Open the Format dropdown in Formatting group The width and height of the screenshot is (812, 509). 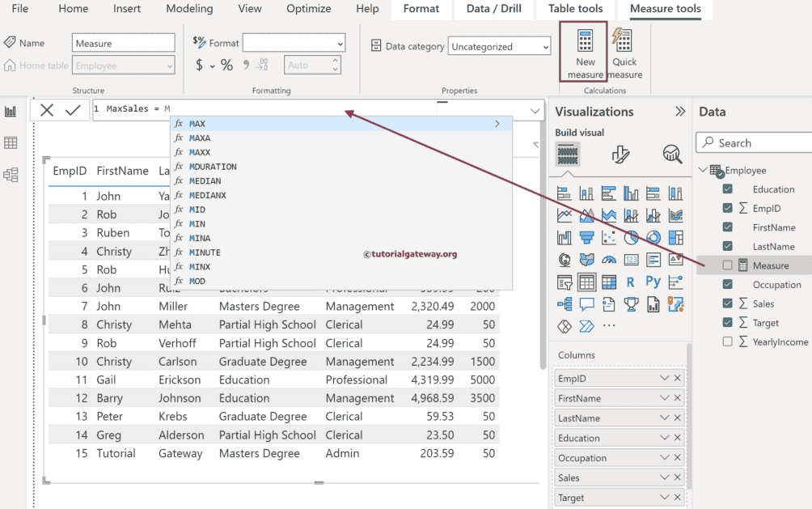point(294,43)
